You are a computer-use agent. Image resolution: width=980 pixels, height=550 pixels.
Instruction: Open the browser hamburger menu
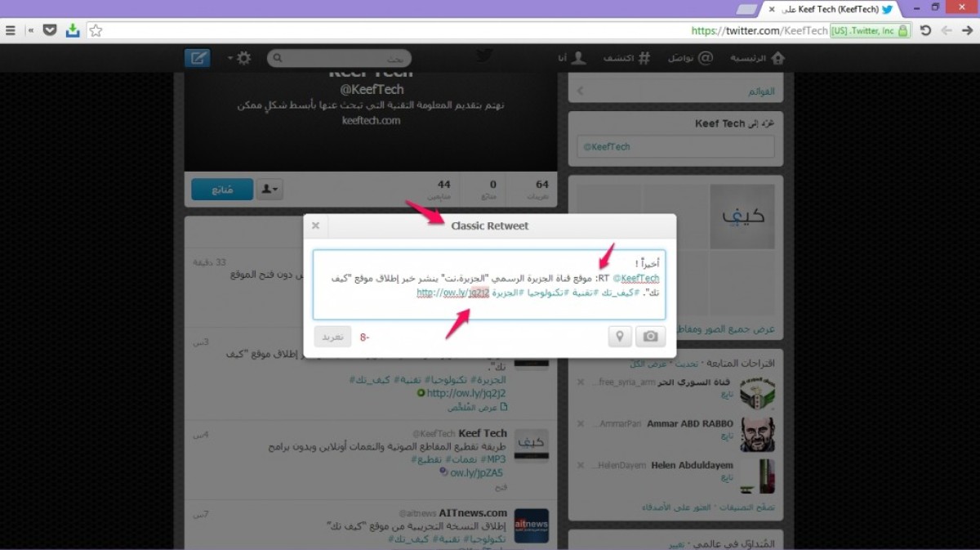10,30
